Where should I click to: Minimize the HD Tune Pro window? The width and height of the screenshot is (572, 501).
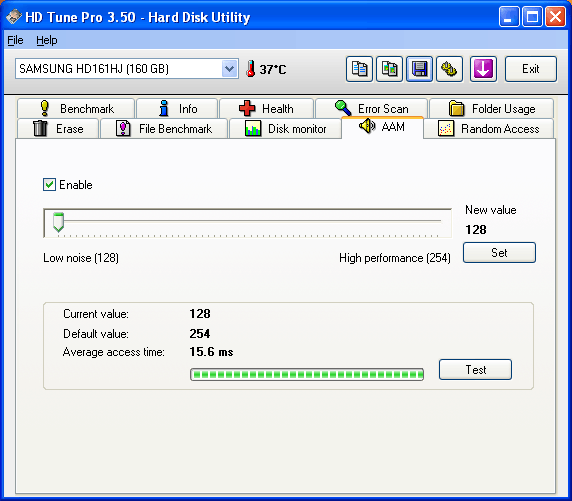click(509, 17)
